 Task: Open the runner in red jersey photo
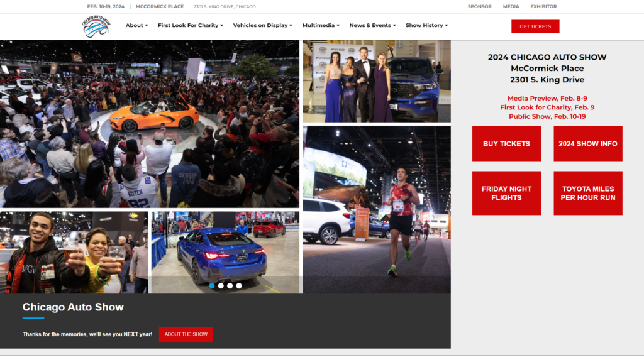pos(377,210)
